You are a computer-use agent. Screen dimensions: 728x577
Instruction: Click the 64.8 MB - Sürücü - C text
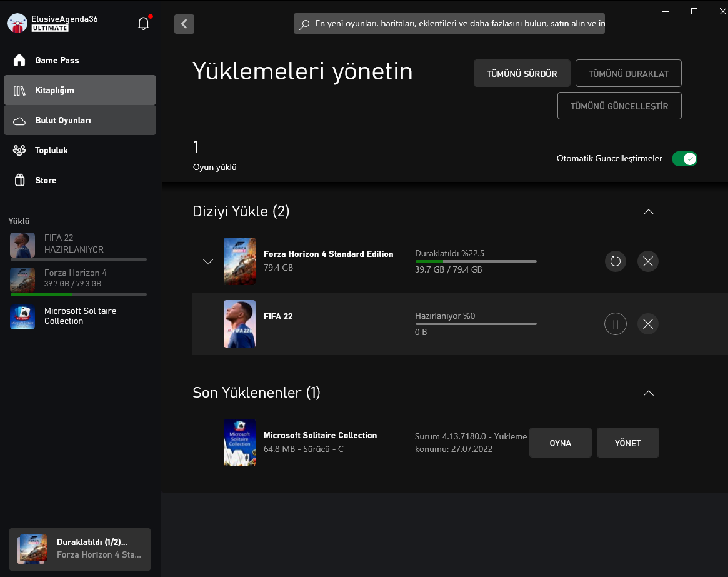[x=304, y=449]
